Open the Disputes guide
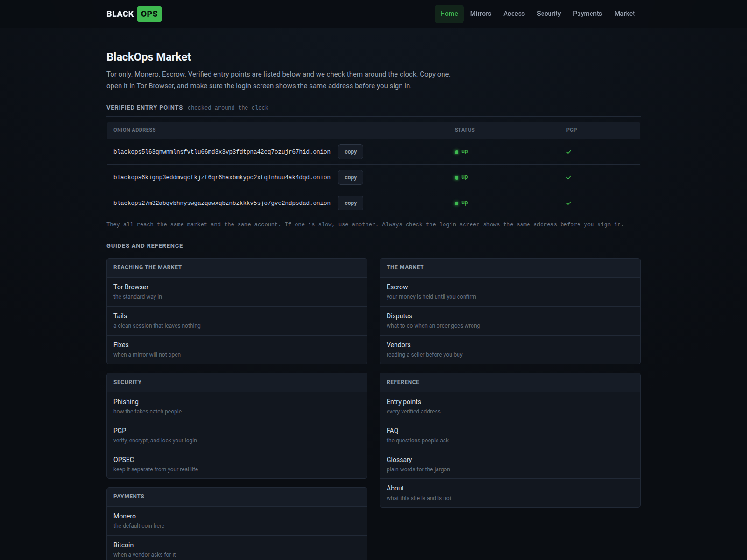This screenshot has width=747, height=560. pos(510,321)
